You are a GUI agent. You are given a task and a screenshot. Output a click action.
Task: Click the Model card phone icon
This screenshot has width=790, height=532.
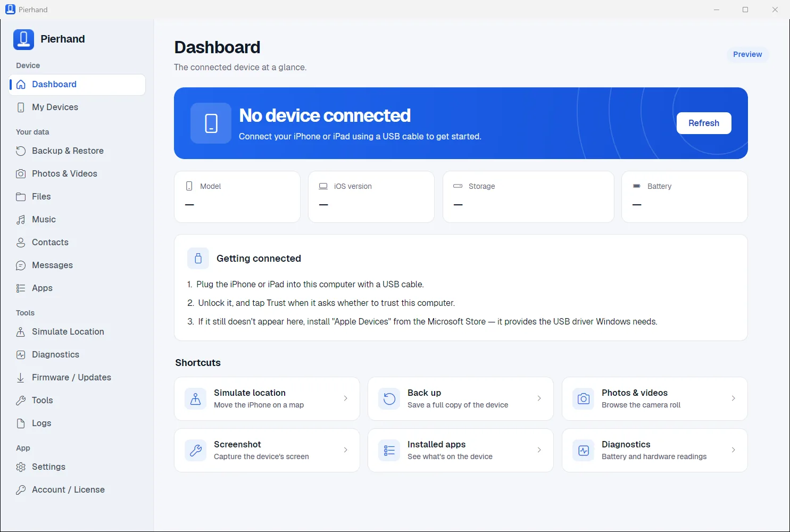tap(189, 186)
